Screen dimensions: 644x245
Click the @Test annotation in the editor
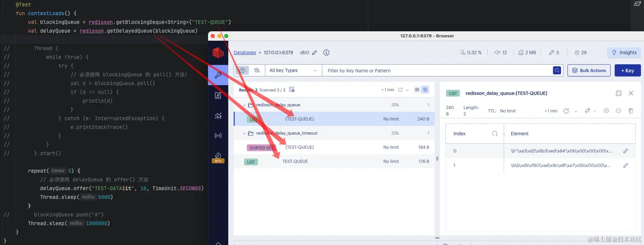(x=23, y=5)
